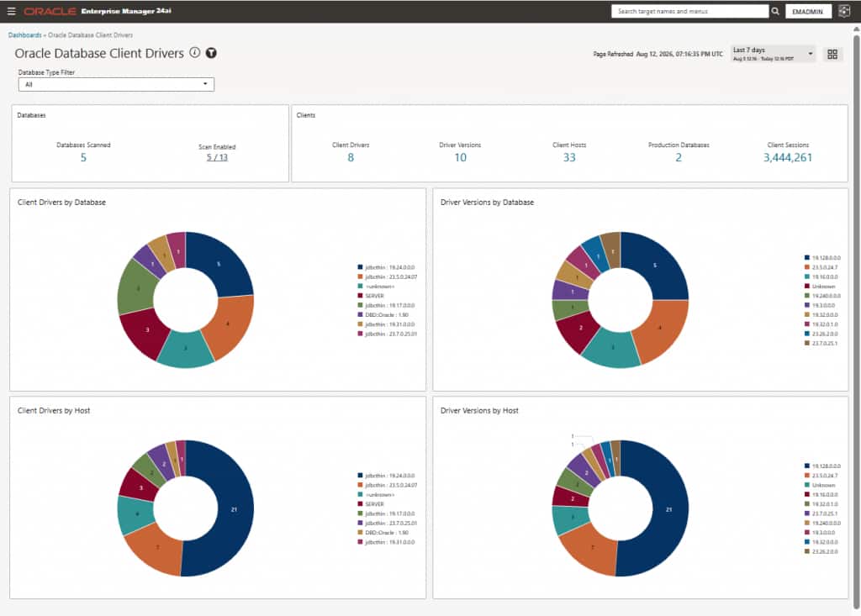Image resolution: width=861 pixels, height=616 pixels.
Task: Go to the Dashboards breadcrumb link
Action: (24, 35)
